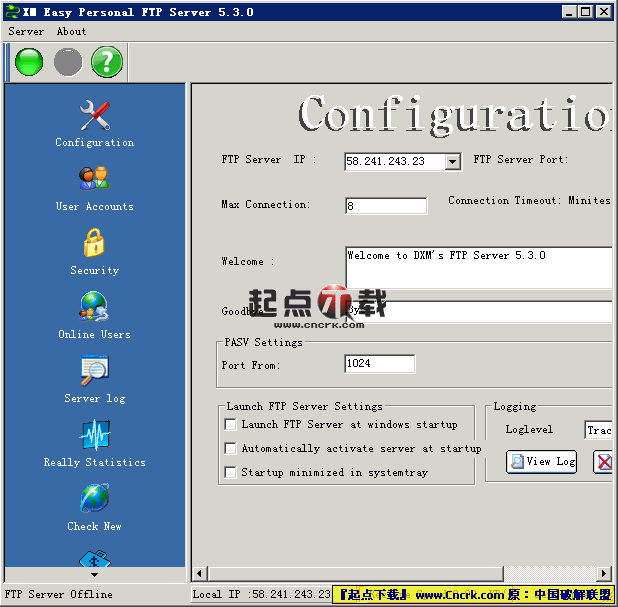
Task: Click the Welcome message text box
Action: (479, 268)
